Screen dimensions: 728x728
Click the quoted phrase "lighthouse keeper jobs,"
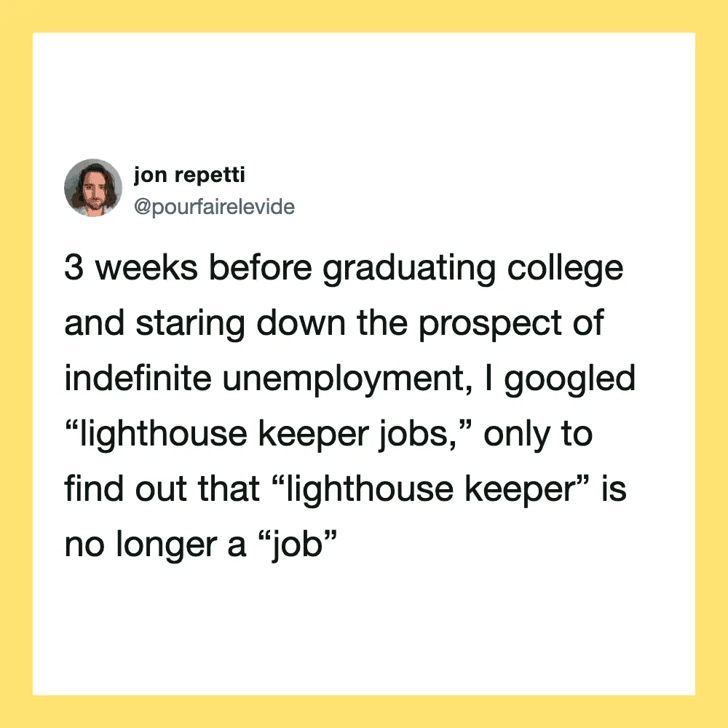coord(269,435)
